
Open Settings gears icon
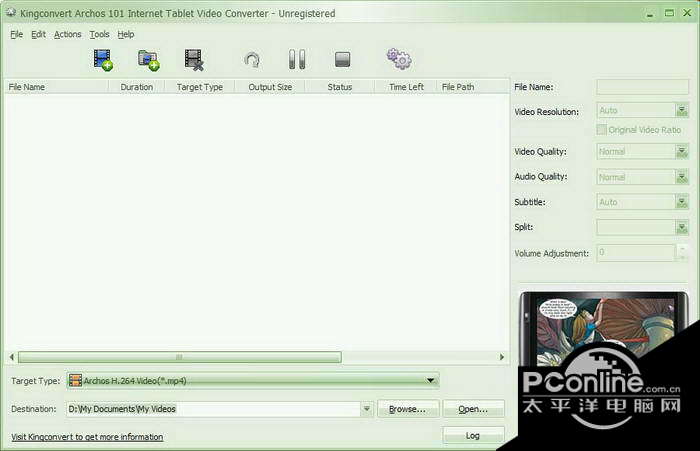point(399,59)
